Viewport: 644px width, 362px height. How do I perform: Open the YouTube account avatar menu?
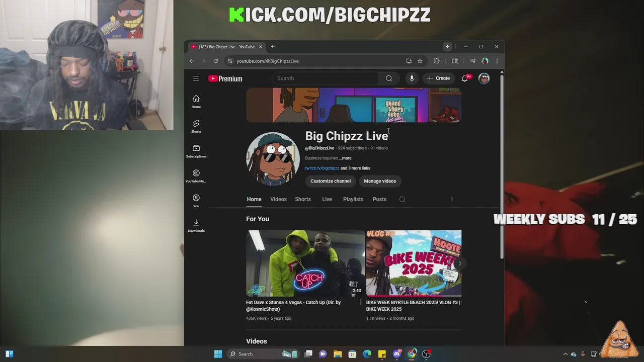point(484,78)
